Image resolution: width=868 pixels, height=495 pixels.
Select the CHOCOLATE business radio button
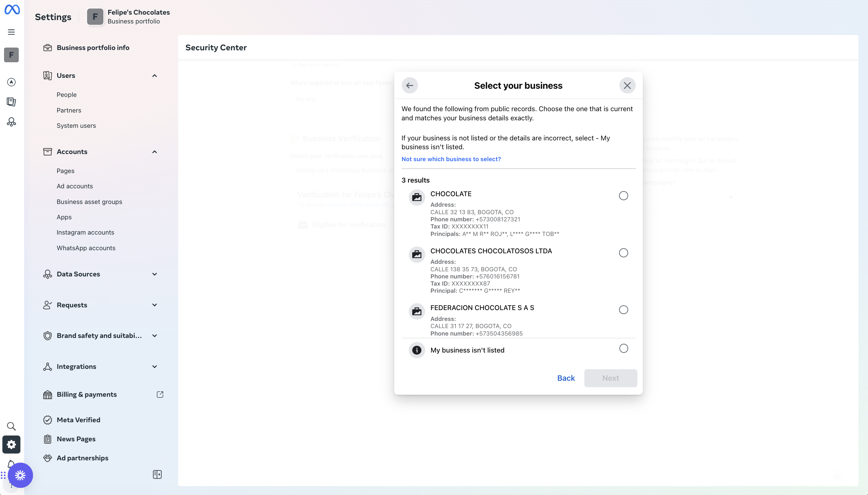pyautogui.click(x=623, y=195)
